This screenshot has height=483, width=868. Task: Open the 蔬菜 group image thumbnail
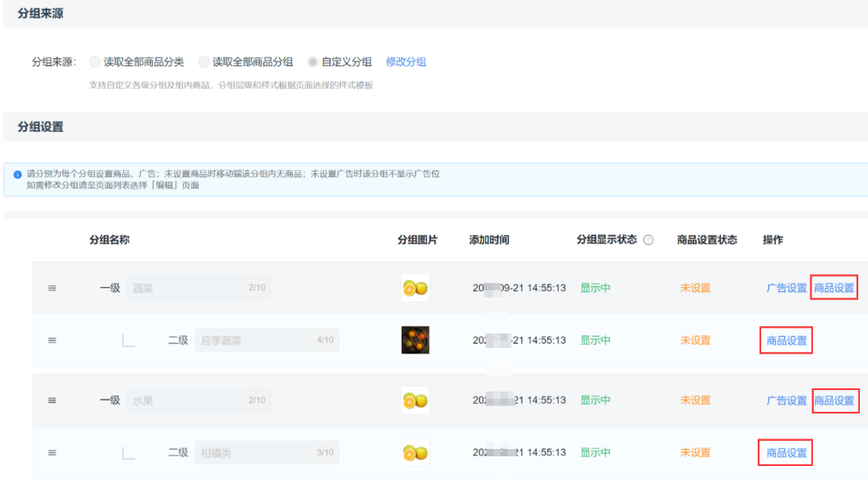(415, 288)
